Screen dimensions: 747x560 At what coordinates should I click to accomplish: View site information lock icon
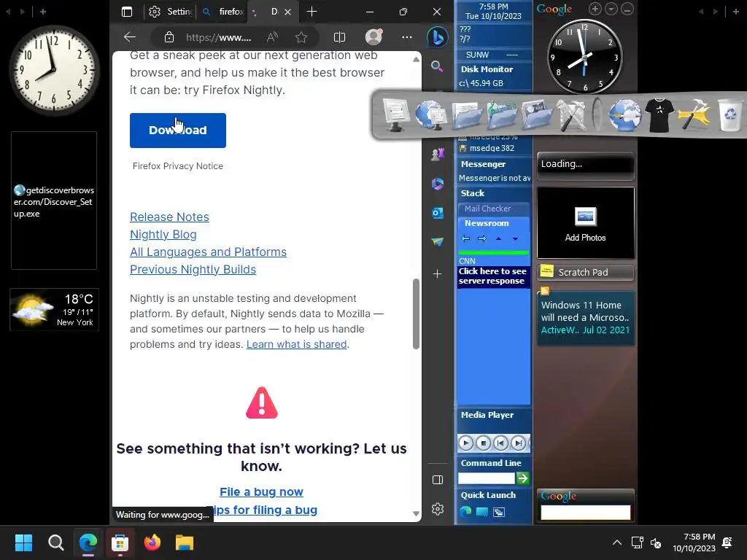tap(169, 37)
